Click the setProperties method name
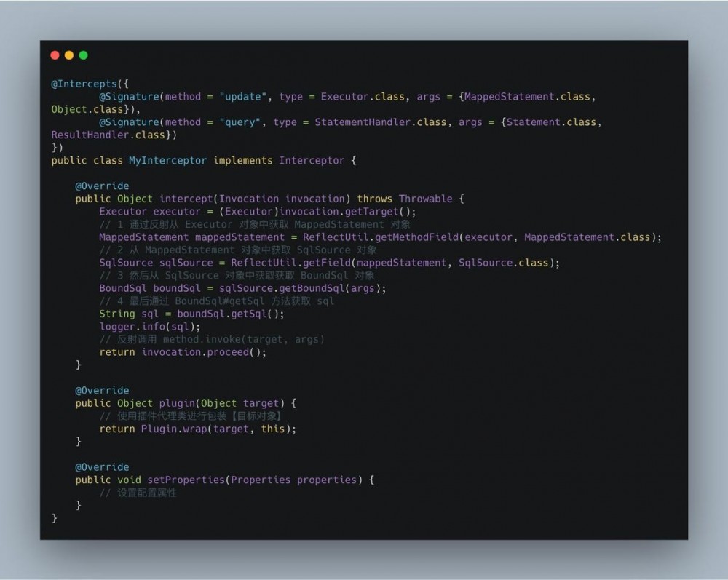 click(186, 480)
